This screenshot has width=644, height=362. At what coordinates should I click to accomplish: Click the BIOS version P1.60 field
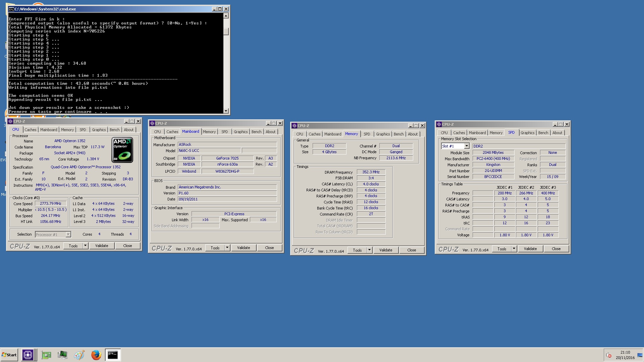(x=227, y=193)
